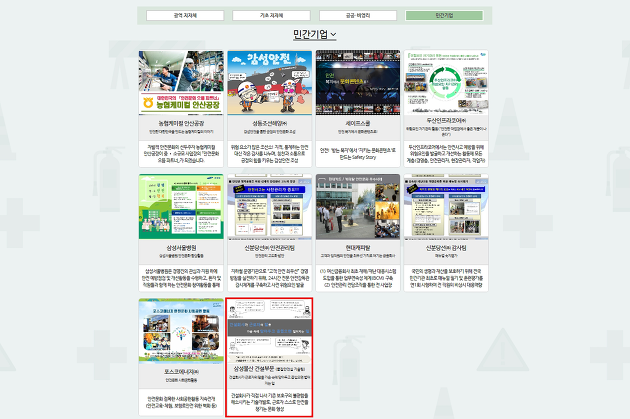Open the green circular-arrows diagram thumbnail

pos(446,82)
